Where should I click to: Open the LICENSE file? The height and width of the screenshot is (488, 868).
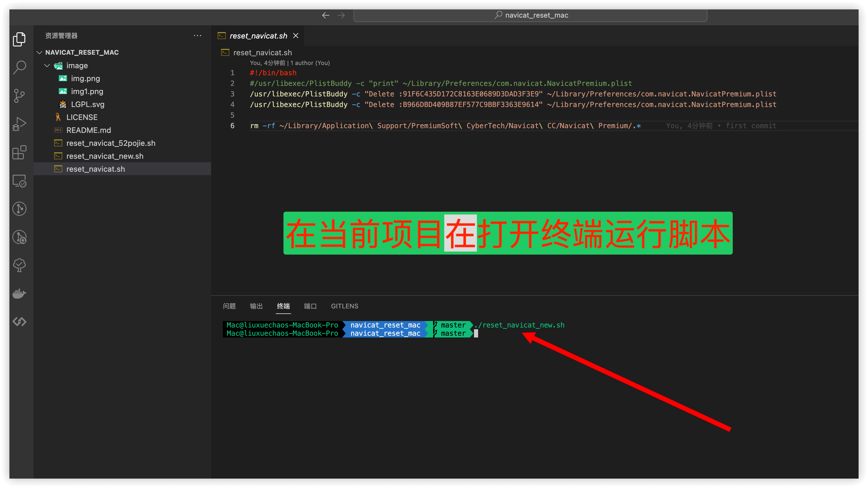tap(122, 117)
